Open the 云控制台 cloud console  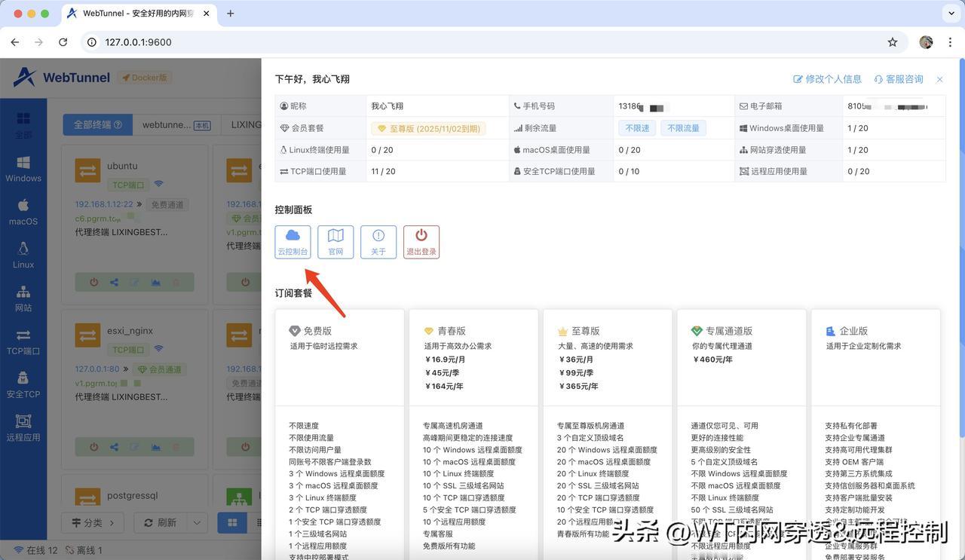coord(293,242)
